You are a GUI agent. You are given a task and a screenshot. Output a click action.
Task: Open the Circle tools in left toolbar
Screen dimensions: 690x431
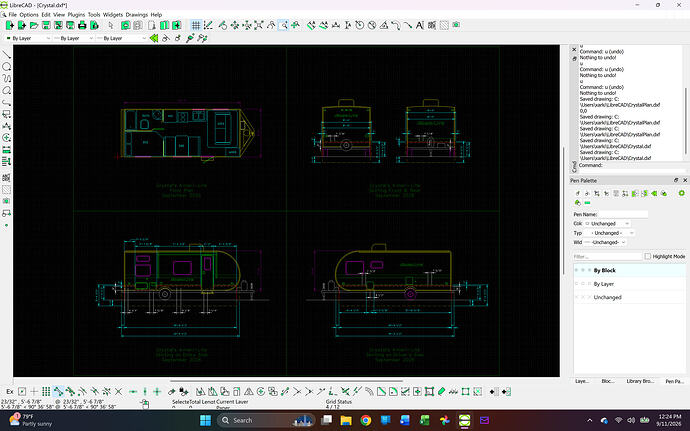pyautogui.click(x=6, y=67)
